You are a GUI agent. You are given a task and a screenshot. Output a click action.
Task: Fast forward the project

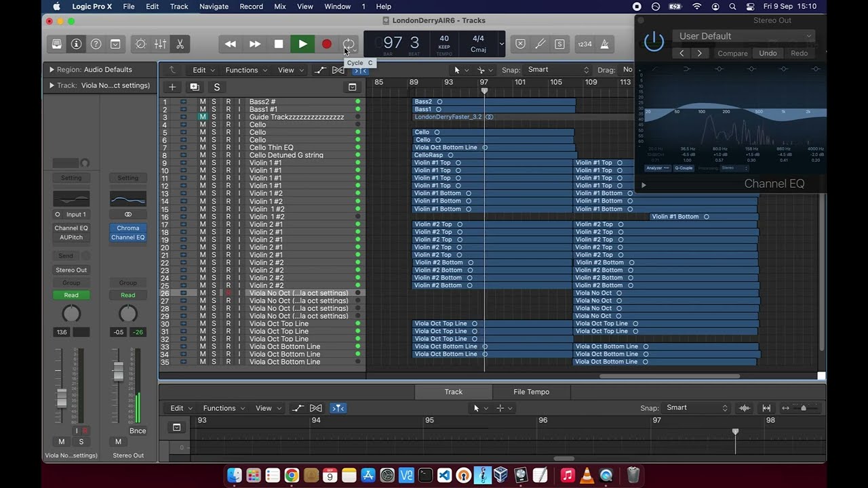(255, 44)
